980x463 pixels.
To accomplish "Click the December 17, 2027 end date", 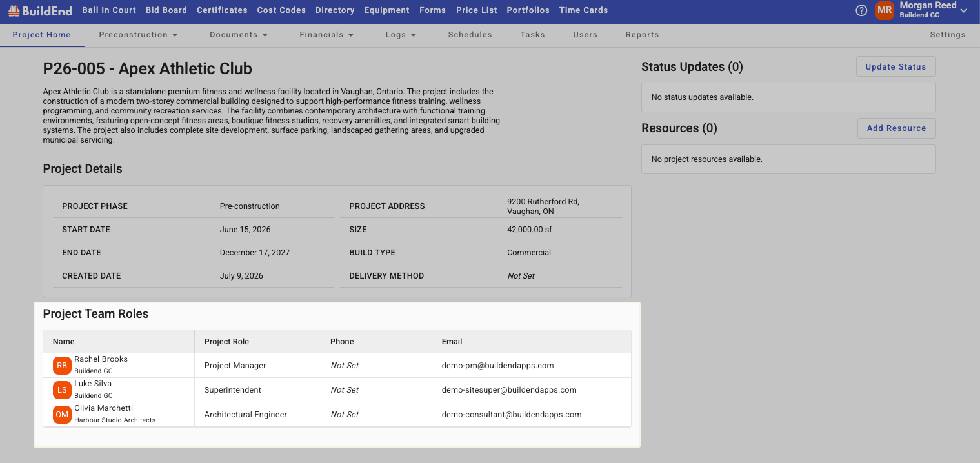I will pyautogui.click(x=255, y=253).
